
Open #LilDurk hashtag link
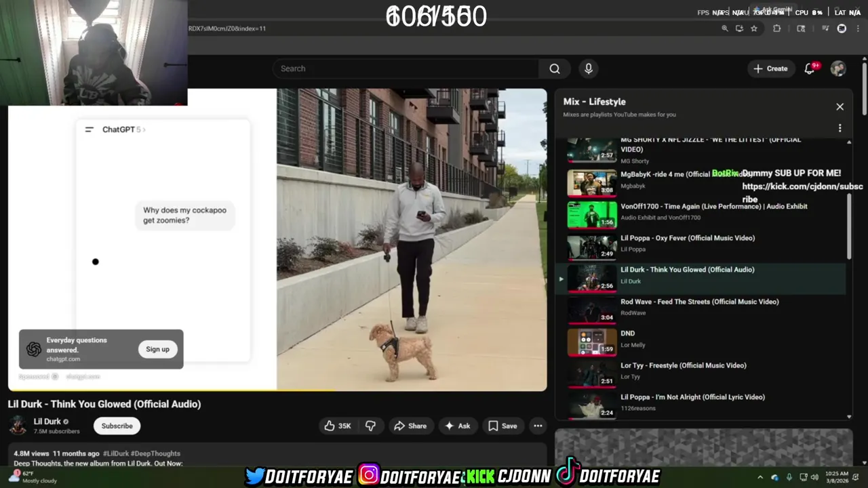(117, 453)
